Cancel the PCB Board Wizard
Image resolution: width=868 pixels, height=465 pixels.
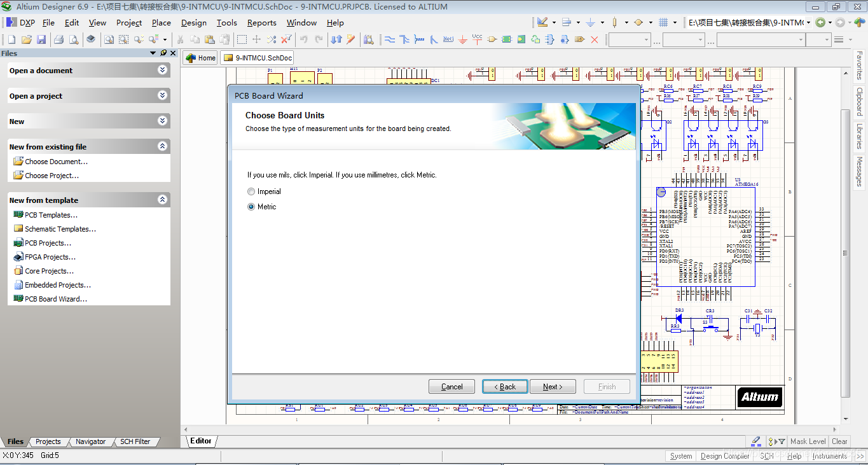point(451,386)
